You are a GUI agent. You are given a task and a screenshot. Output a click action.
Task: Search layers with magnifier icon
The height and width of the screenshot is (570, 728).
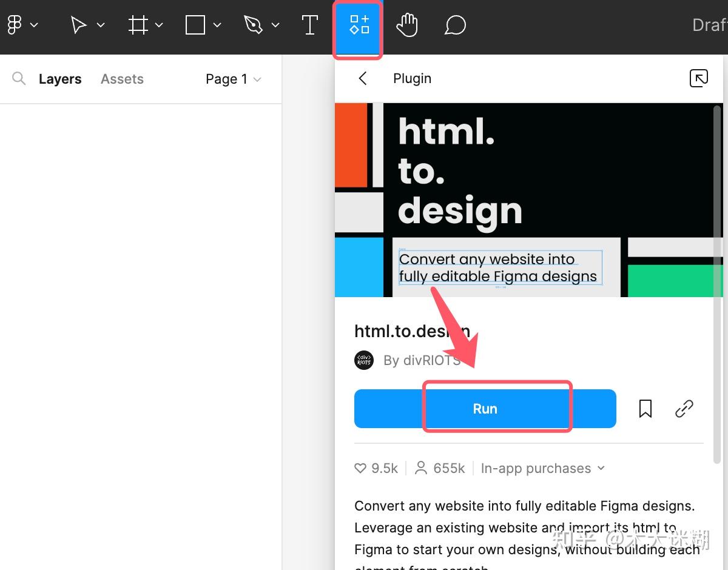coord(19,78)
